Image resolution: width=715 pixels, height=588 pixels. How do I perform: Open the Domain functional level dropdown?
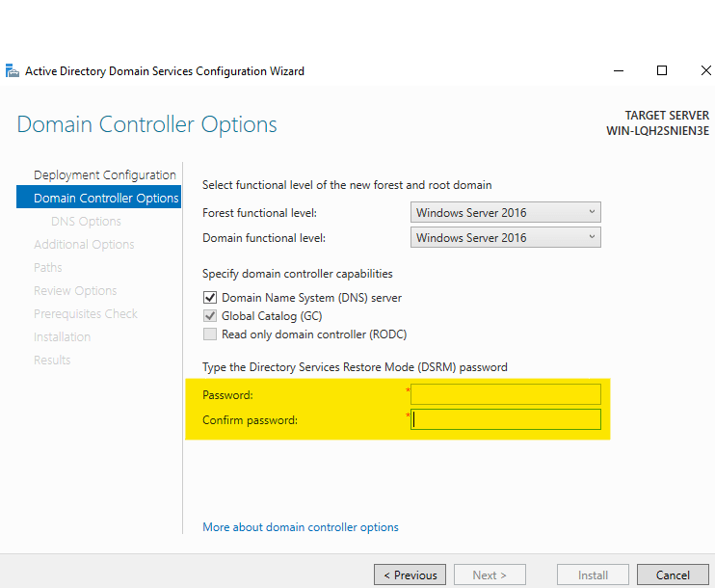(x=506, y=238)
